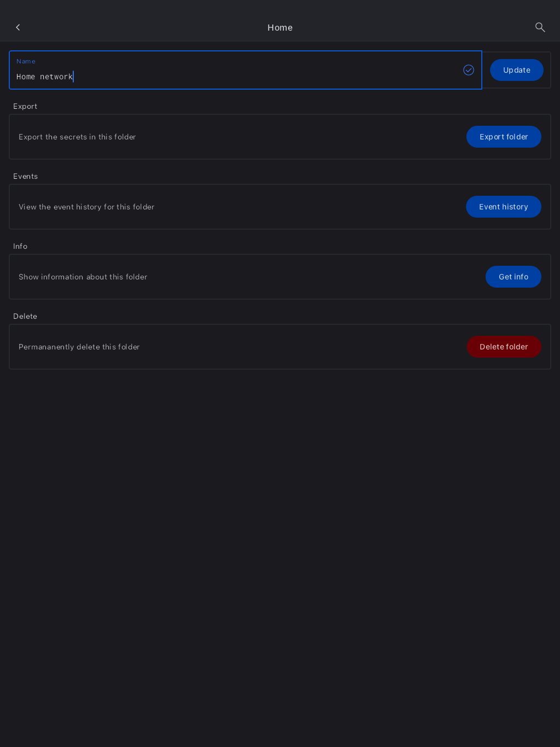Click the Get info button
Viewport: 560px width, 747px height.
513,277
